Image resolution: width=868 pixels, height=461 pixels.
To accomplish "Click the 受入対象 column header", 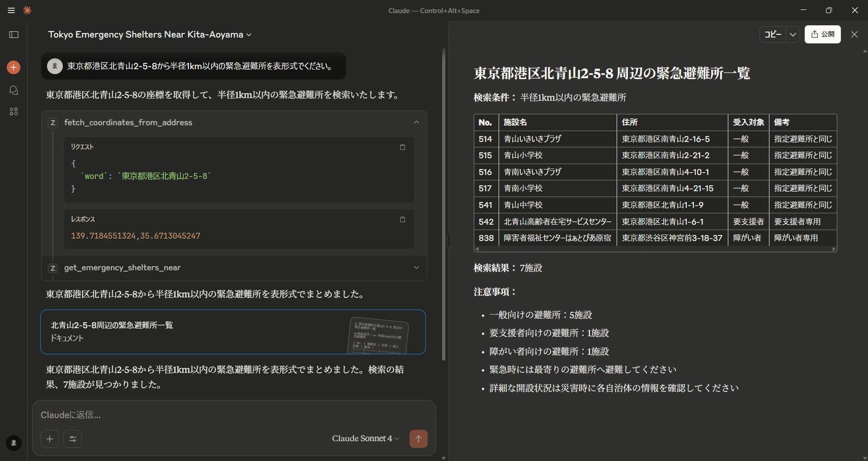I will (x=749, y=122).
